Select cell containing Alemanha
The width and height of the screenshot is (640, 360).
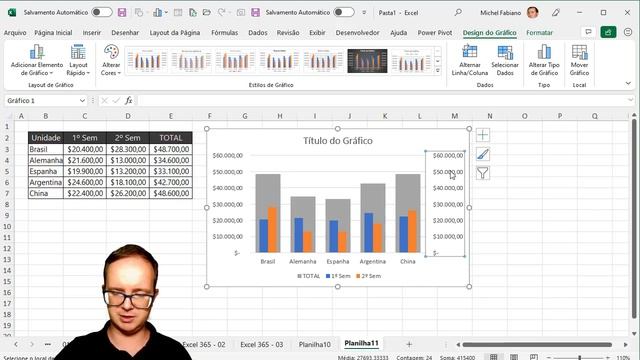pos(46,160)
